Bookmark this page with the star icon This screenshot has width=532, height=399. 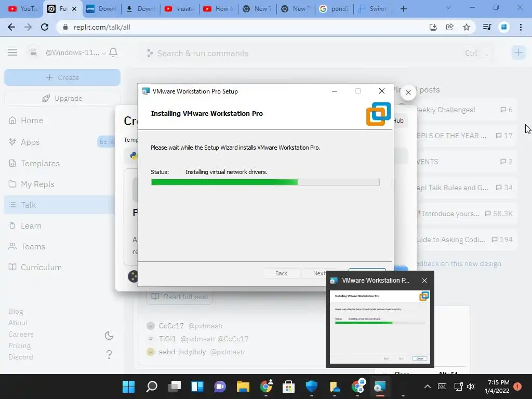click(467, 27)
